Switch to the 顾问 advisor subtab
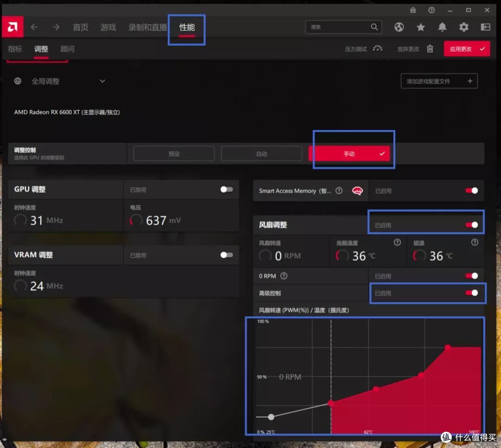The image size is (501, 448). [67, 49]
